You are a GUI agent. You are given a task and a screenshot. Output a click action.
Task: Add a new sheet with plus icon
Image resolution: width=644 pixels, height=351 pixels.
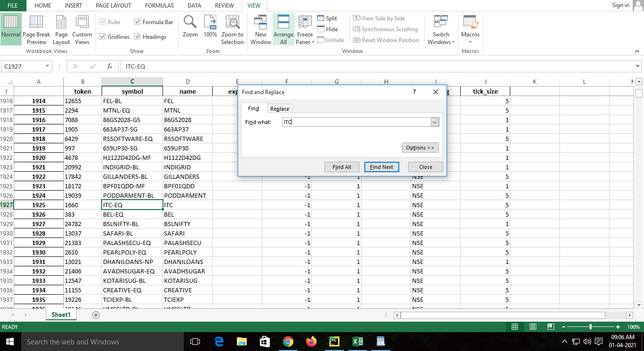click(x=96, y=315)
